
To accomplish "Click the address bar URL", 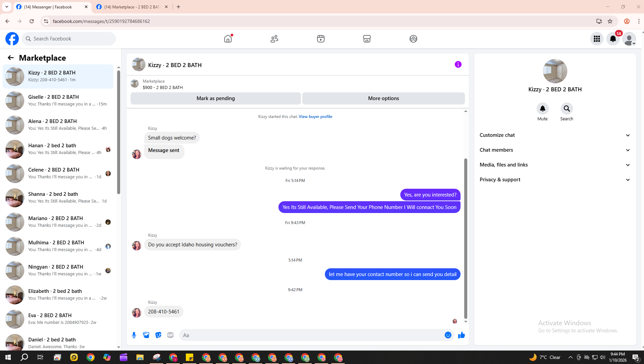I will click(x=101, y=21).
